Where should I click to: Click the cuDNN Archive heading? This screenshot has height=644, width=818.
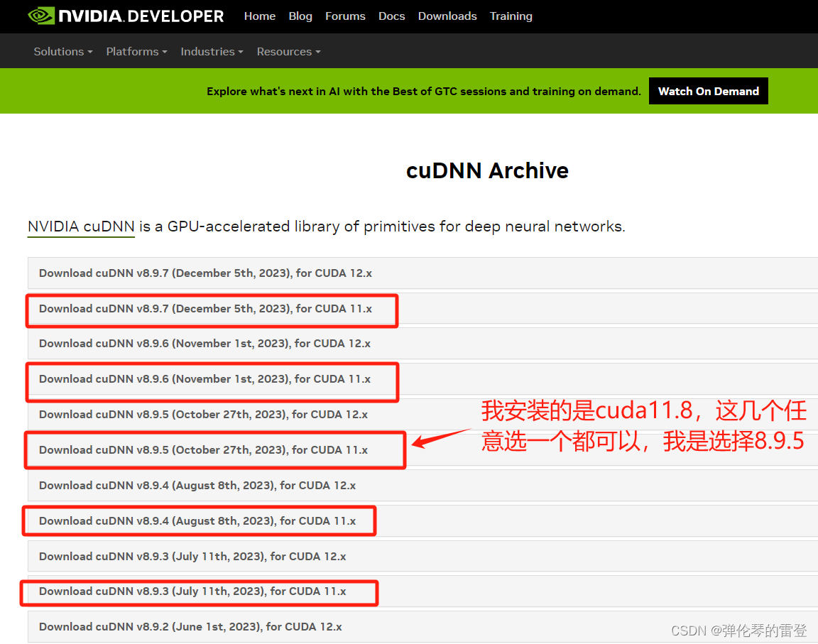pyautogui.click(x=487, y=170)
